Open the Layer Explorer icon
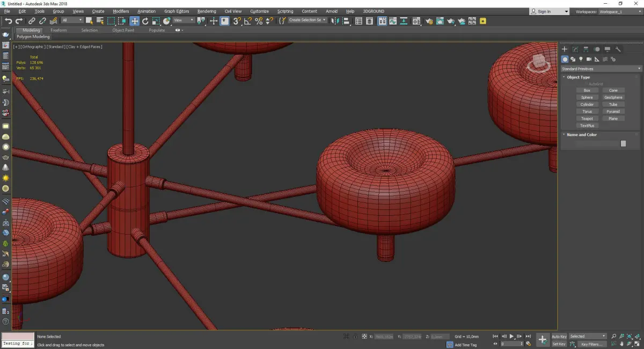Screen dimensions: 644x349 tap(370, 21)
